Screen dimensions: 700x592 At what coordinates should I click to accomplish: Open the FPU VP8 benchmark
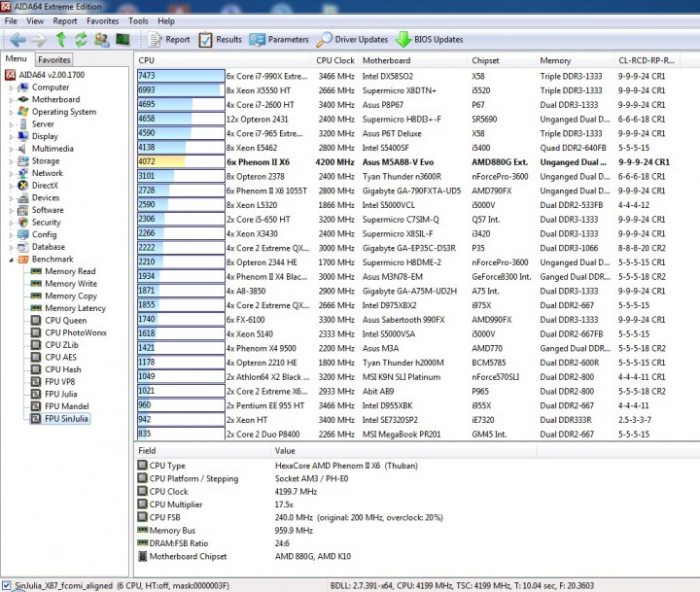(60, 382)
